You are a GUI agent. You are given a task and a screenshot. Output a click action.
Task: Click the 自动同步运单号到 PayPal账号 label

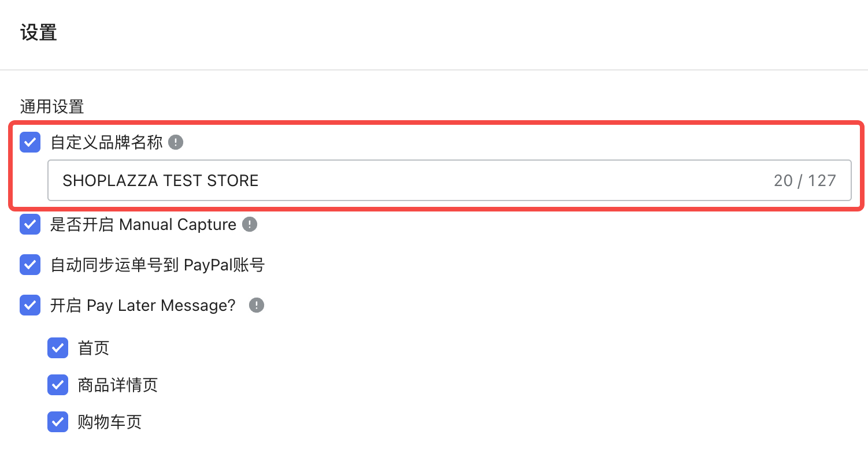[x=157, y=265]
